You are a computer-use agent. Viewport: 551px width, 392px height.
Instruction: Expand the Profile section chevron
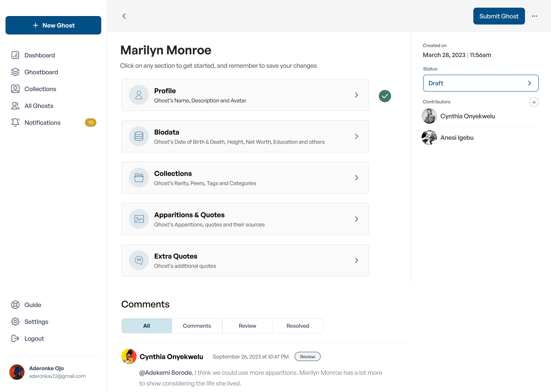[357, 95]
